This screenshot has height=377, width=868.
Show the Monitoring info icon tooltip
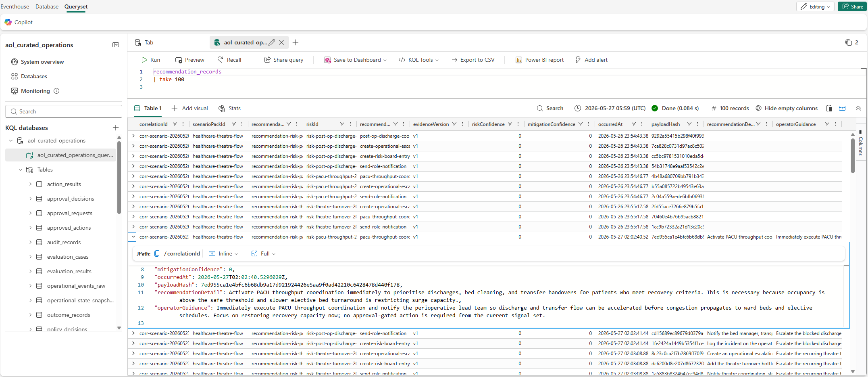pos(56,91)
